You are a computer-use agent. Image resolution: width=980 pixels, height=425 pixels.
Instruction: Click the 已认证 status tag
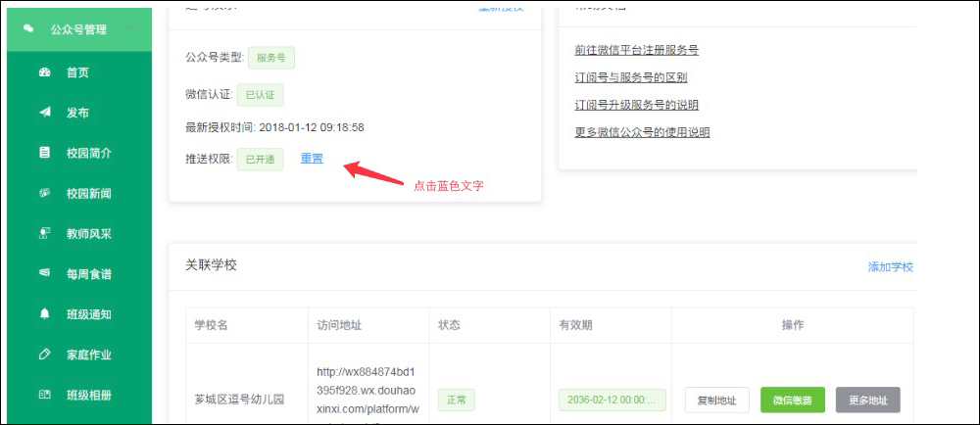(260, 95)
